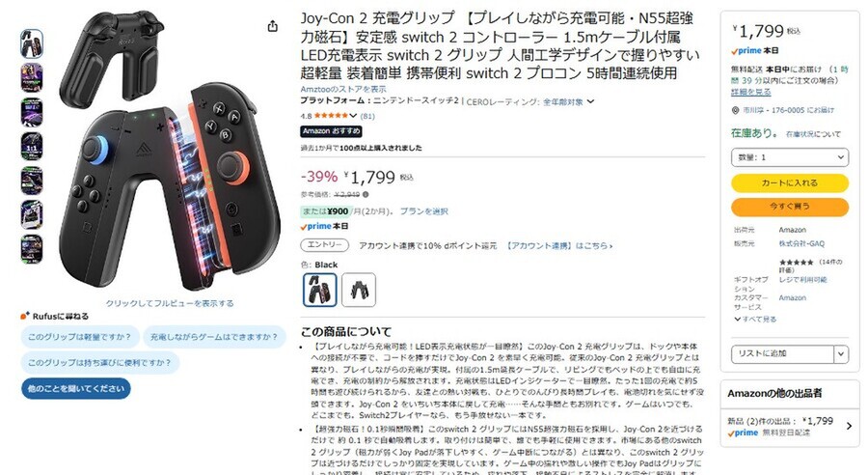868x475 pixels.
Task: Select the Black color swatch with Joy-Cons
Action: [x=320, y=290]
